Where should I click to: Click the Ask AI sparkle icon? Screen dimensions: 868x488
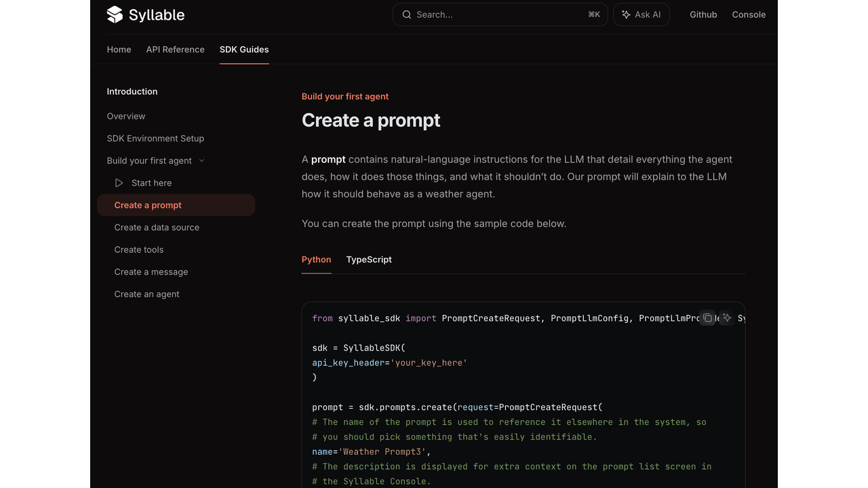tap(626, 14)
